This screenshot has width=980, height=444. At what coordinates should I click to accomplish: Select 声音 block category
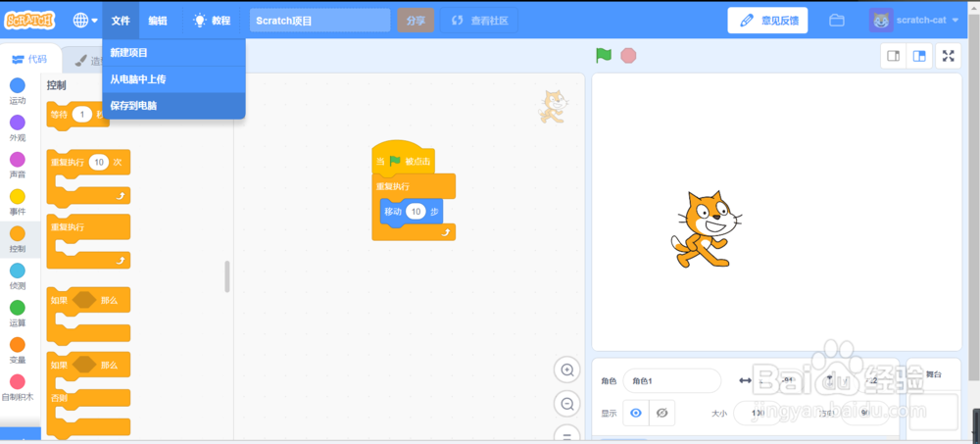[x=18, y=165]
